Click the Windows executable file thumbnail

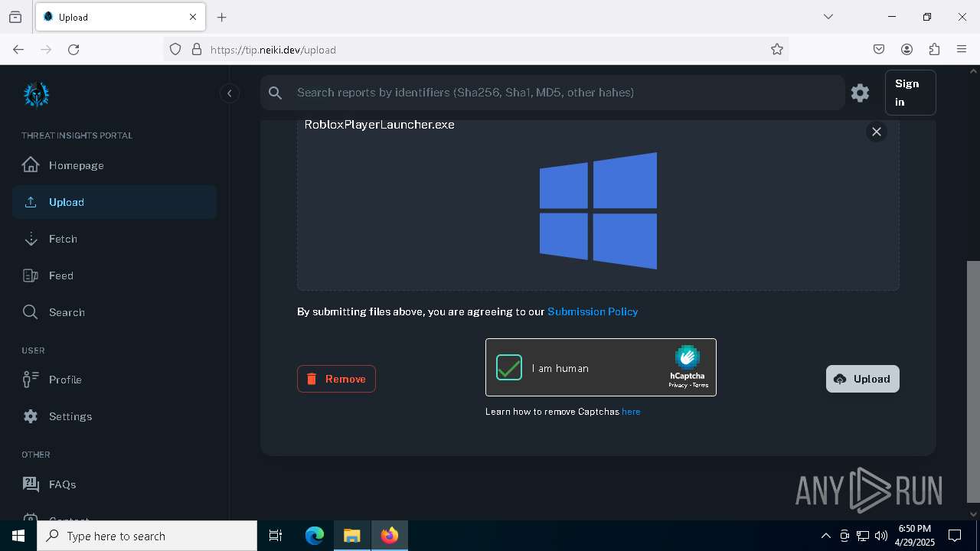click(x=598, y=210)
